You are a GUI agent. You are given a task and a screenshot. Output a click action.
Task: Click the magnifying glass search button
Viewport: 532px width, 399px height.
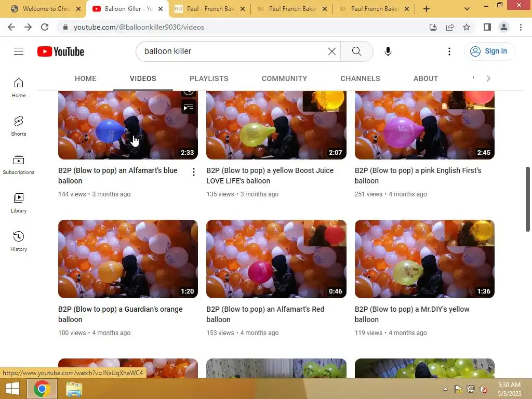pos(356,51)
